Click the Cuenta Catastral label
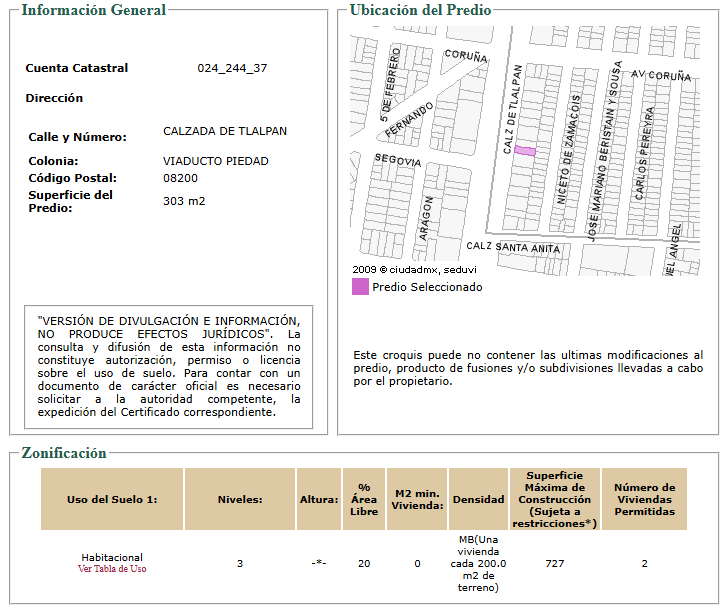 pos(77,68)
